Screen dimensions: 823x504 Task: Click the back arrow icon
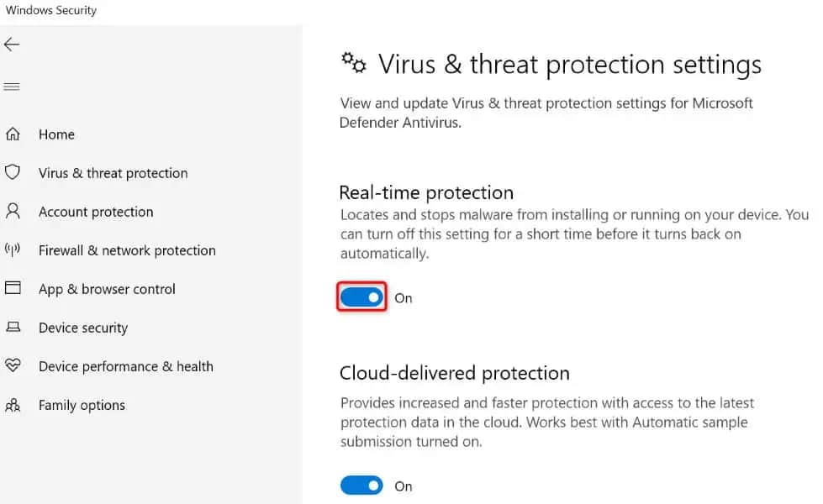tap(12, 45)
